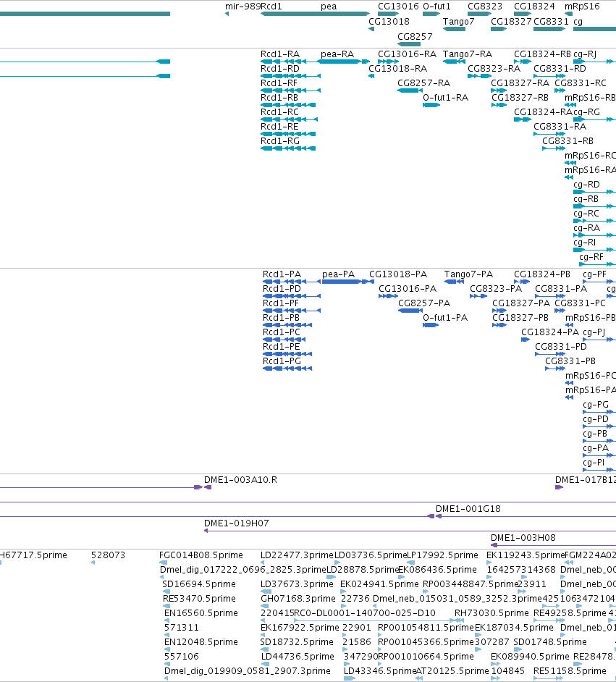Open EST RH73030.5prime label
This screenshot has height=682, width=616.
click(491, 612)
